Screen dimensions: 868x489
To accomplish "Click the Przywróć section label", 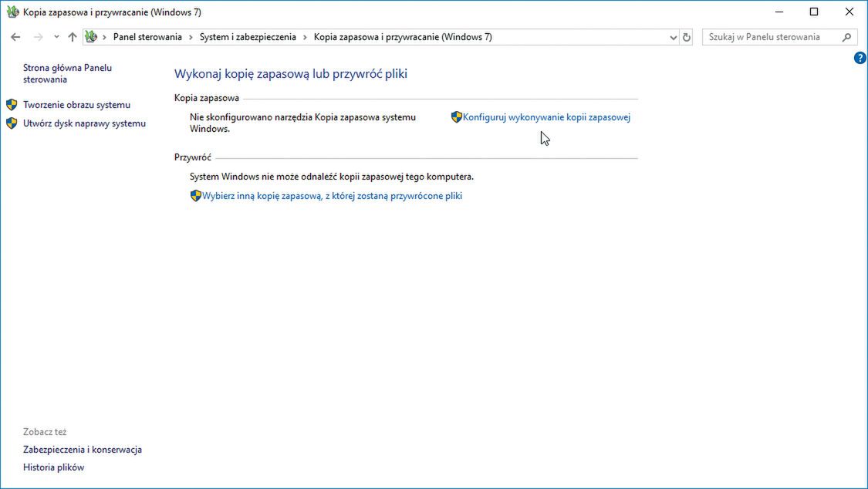I will pyautogui.click(x=193, y=157).
